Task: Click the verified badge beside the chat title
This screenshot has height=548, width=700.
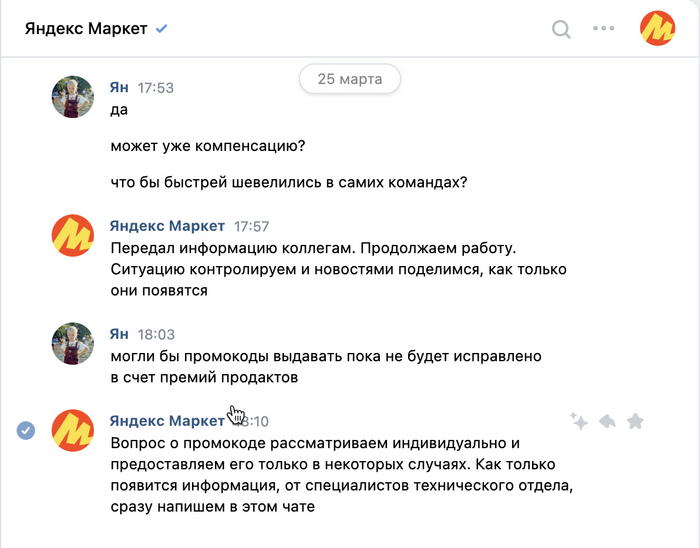Action: coord(161,29)
